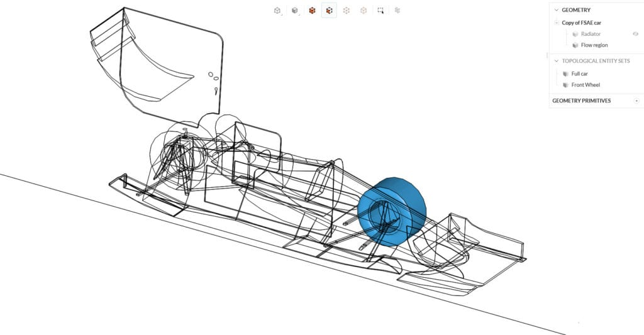Screen dimensions: 644x335
Task: Click the Front Wheel entity set icon
Action: coord(565,85)
